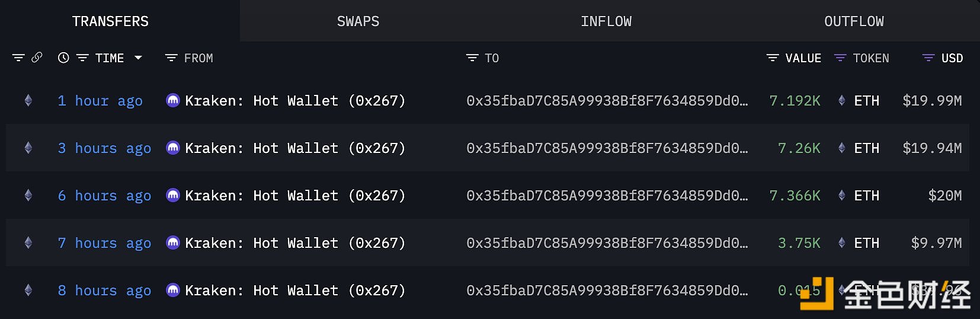Image resolution: width=980 pixels, height=319 pixels.
Task: Open the '1 hour ago' transaction link
Action: click(100, 101)
